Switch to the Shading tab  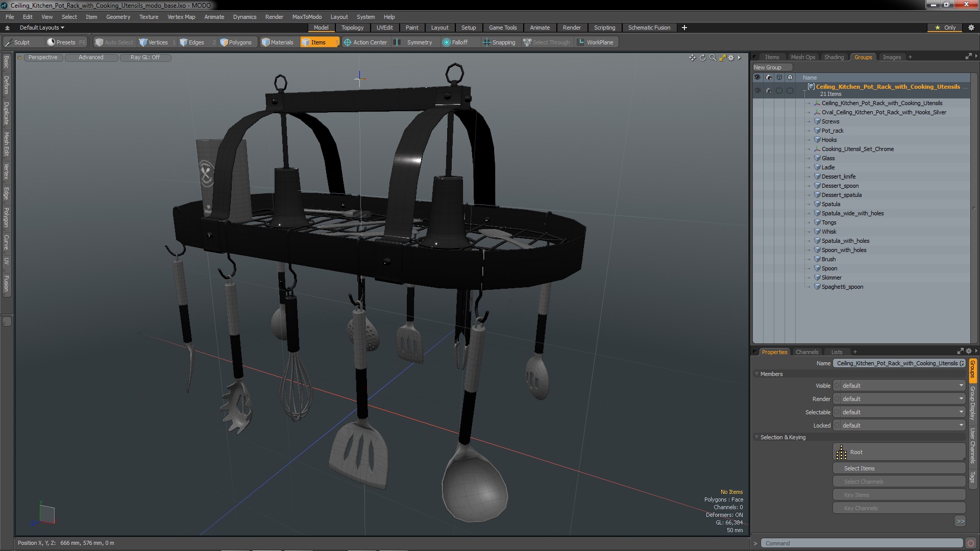pos(834,57)
